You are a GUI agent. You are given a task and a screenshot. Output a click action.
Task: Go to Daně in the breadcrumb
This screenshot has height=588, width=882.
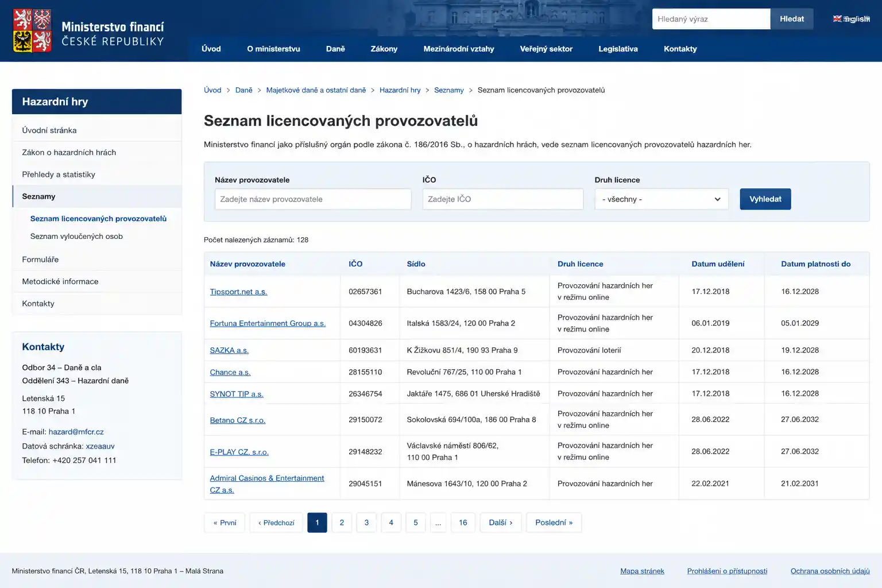[x=244, y=90]
